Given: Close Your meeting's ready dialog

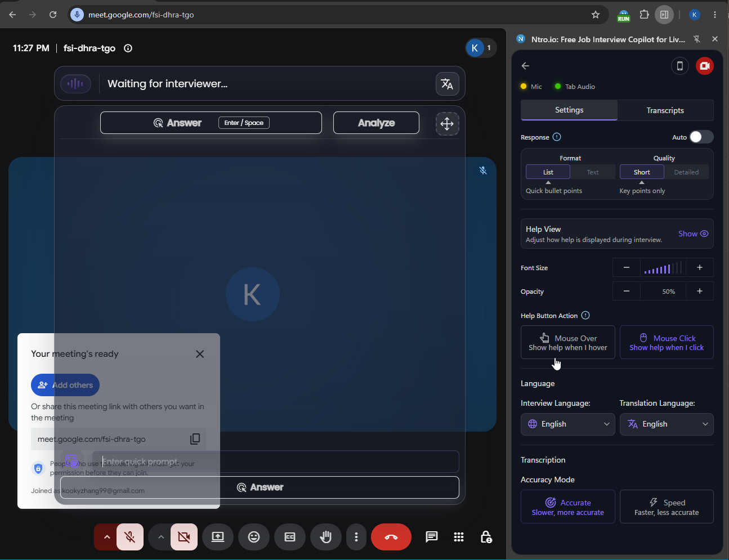Looking at the screenshot, I should 200,354.
